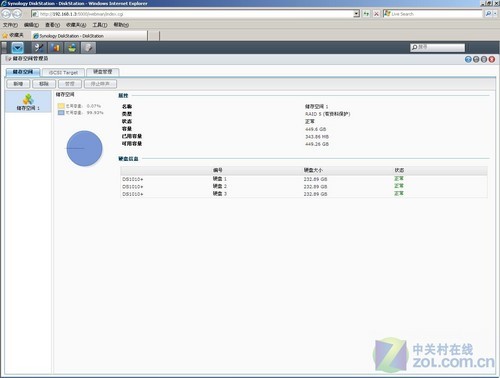
Task: Click the second gray round button beside the red close
Action: 484,59
